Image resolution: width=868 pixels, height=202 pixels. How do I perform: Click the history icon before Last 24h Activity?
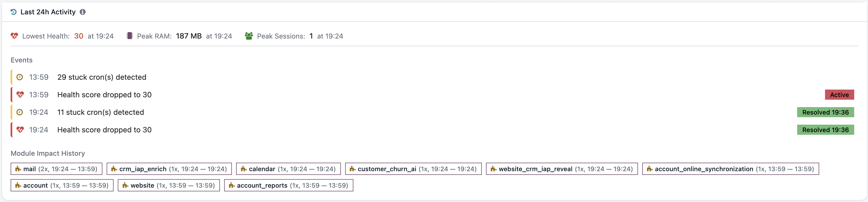[14, 12]
